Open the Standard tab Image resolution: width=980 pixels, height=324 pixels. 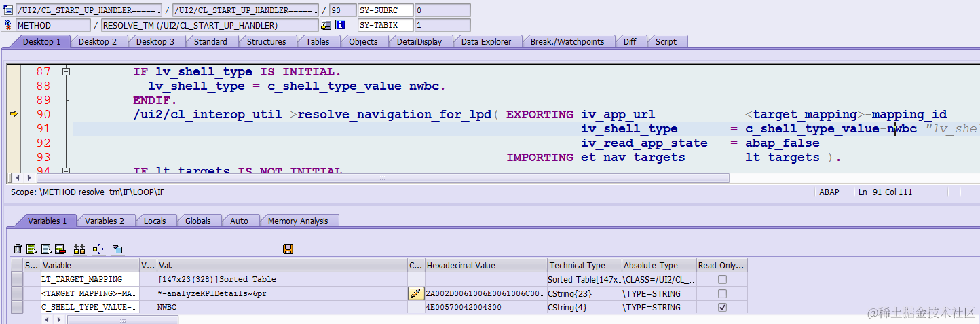point(210,41)
